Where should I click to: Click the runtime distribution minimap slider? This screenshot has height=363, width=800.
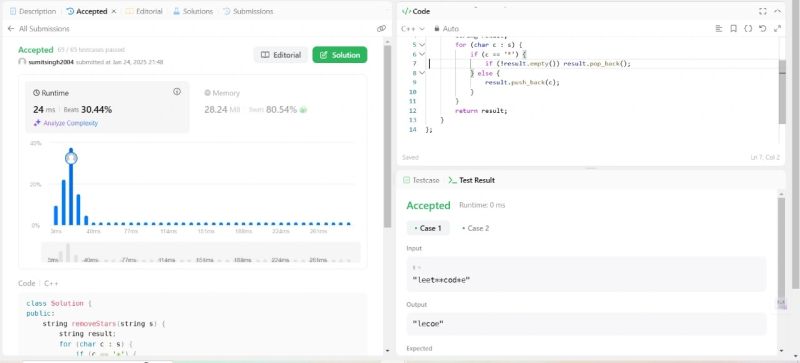pyautogui.click(x=201, y=252)
